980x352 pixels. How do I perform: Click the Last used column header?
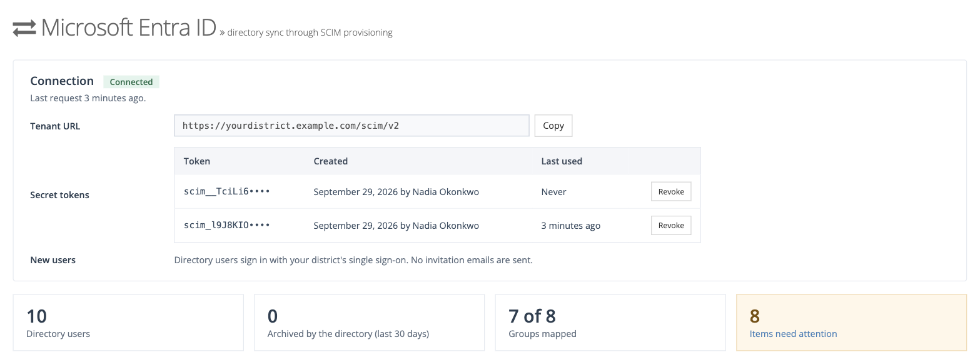[x=562, y=161]
